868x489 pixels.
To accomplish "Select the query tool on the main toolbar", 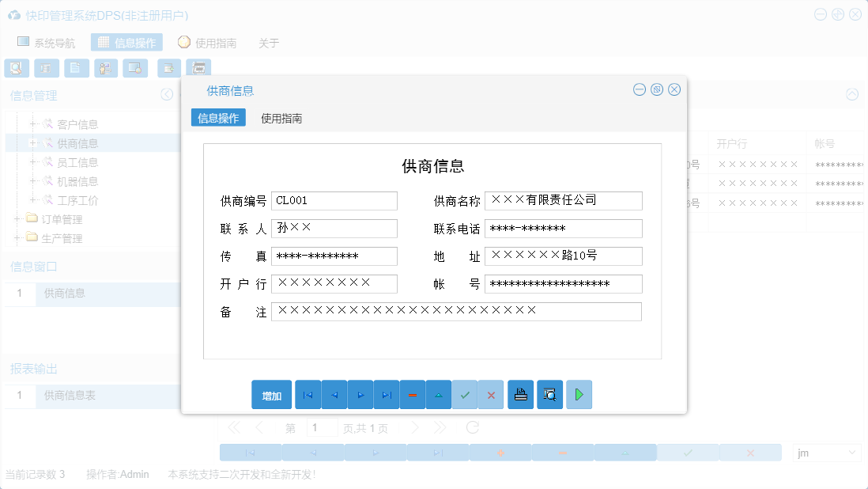I will click(17, 68).
